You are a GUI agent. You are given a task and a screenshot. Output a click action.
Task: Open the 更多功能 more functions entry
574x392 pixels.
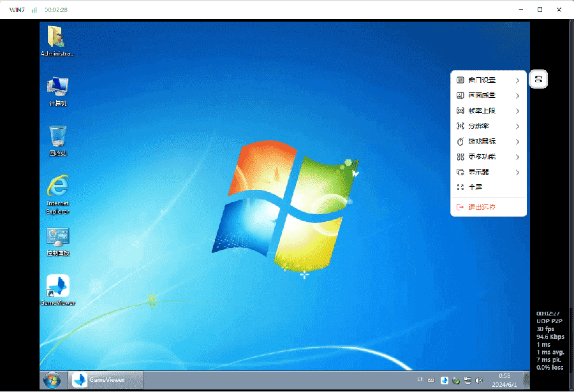(489, 157)
